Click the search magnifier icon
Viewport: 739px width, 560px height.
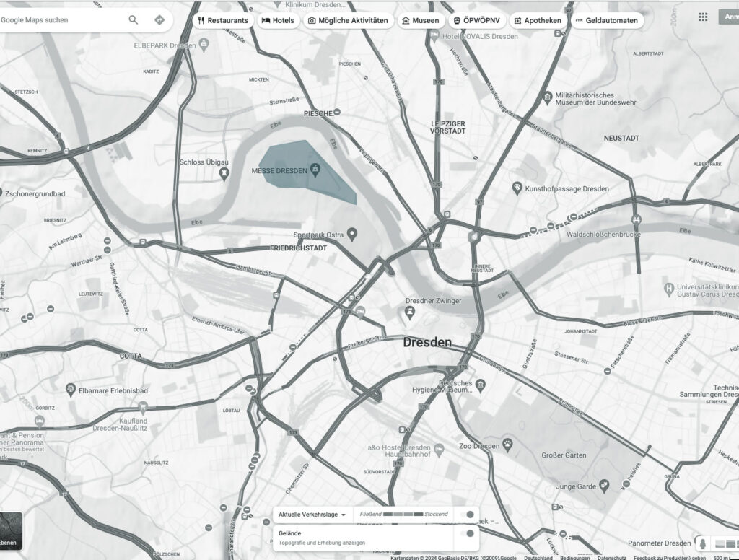pyautogui.click(x=134, y=20)
